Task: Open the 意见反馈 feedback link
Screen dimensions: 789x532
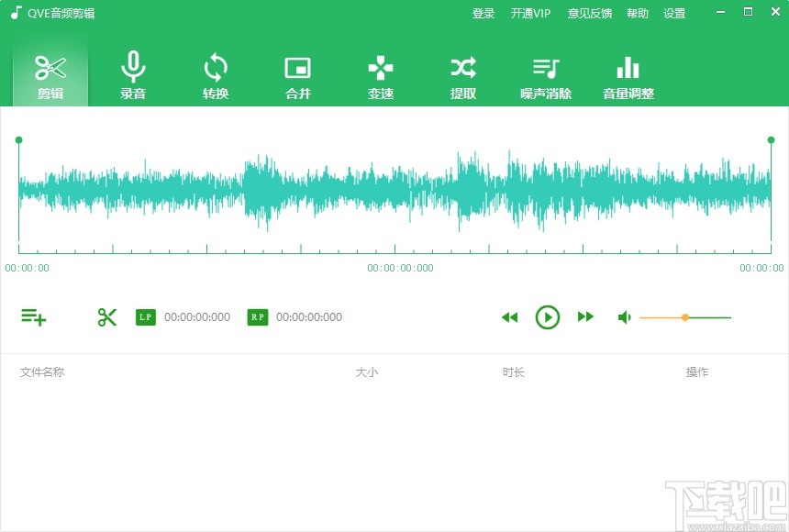Action: pyautogui.click(x=590, y=14)
